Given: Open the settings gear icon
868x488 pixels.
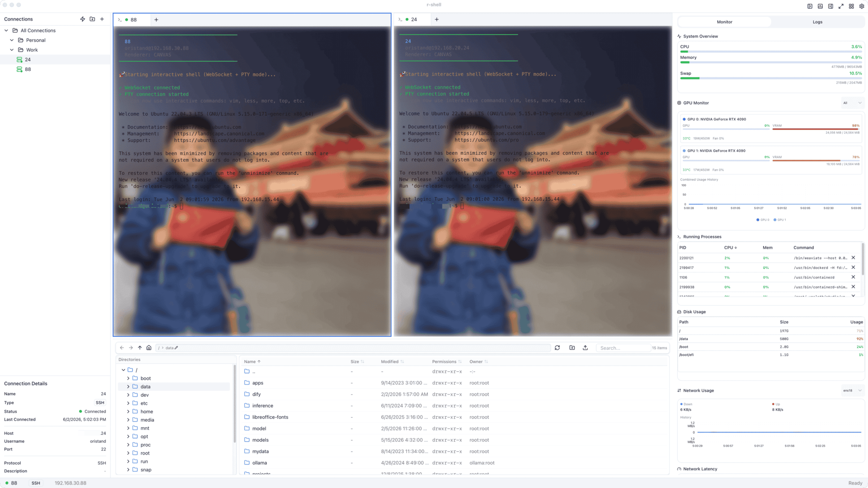Looking at the screenshot, I should click(862, 6).
